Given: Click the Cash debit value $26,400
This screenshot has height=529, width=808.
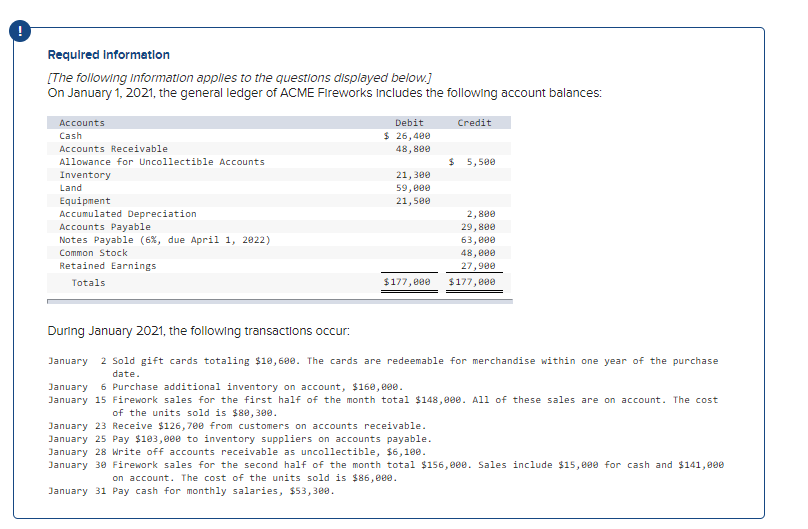Looking at the screenshot, I should tap(407, 135).
